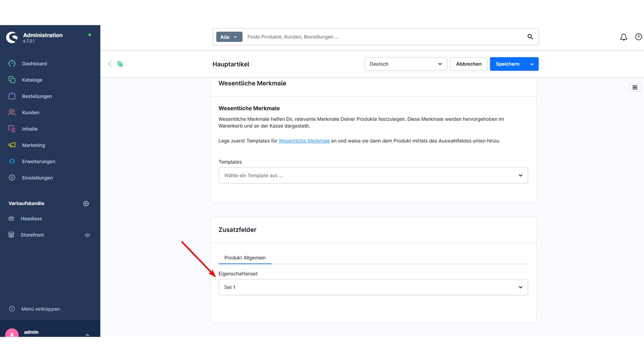Follow the Wesentliche Merkmale link

(304, 141)
